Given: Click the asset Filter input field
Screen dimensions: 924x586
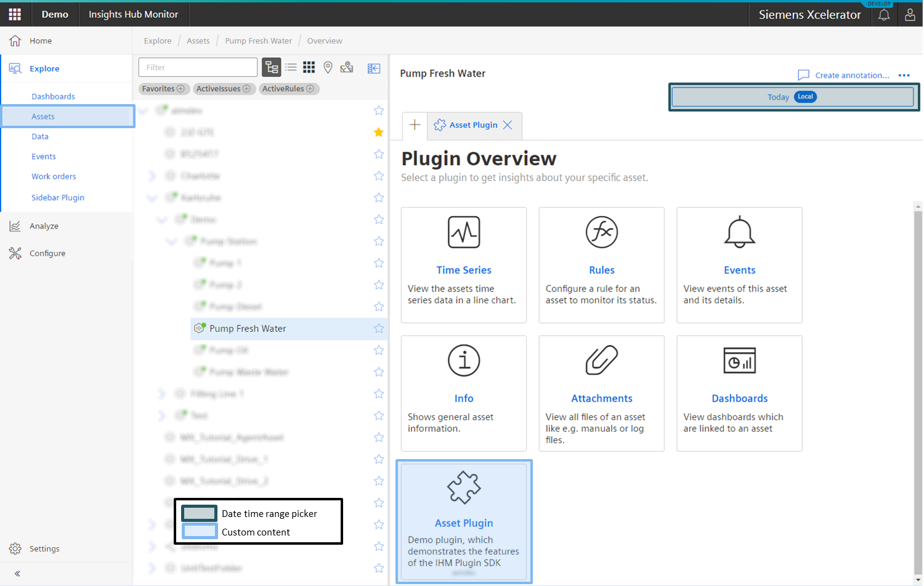Looking at the screenshot, I should [x=198, y=67].
